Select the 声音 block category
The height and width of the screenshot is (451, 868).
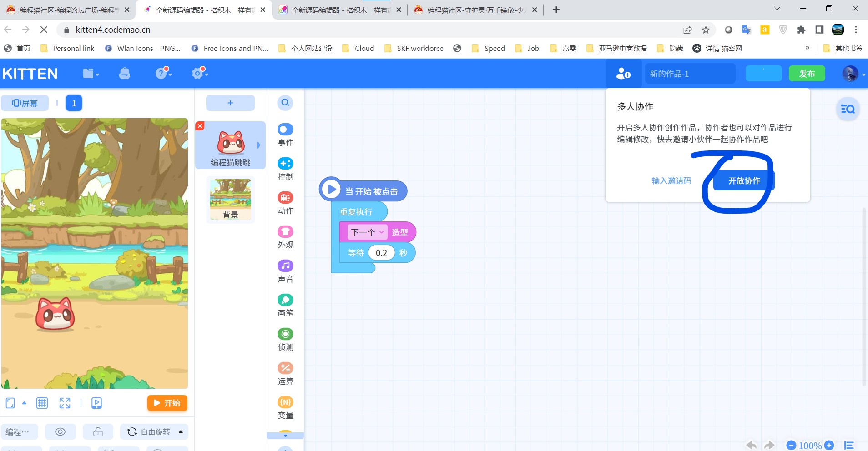click(285, 272)
